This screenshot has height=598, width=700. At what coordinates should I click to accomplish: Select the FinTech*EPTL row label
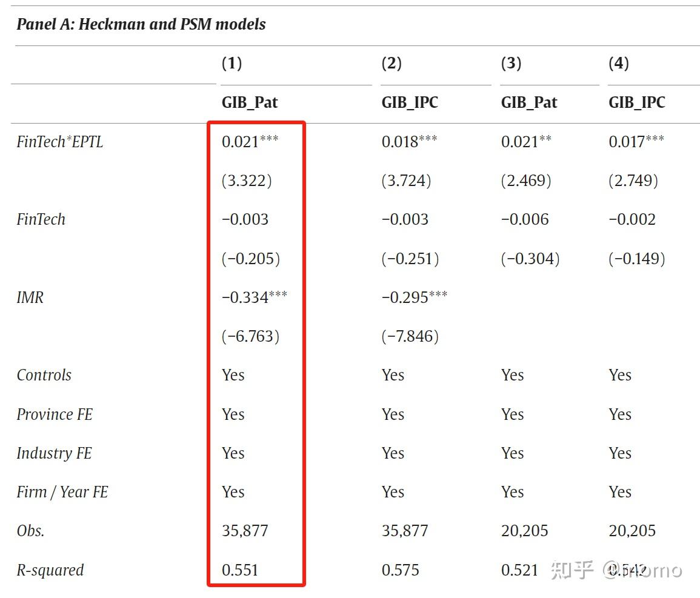[60, 142]
